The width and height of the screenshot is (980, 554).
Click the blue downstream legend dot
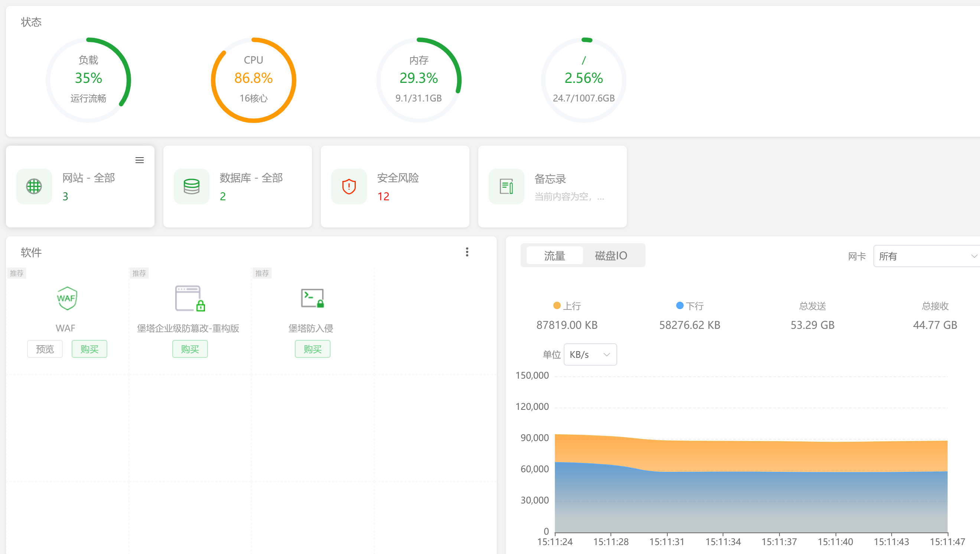[x=680, y=306]
